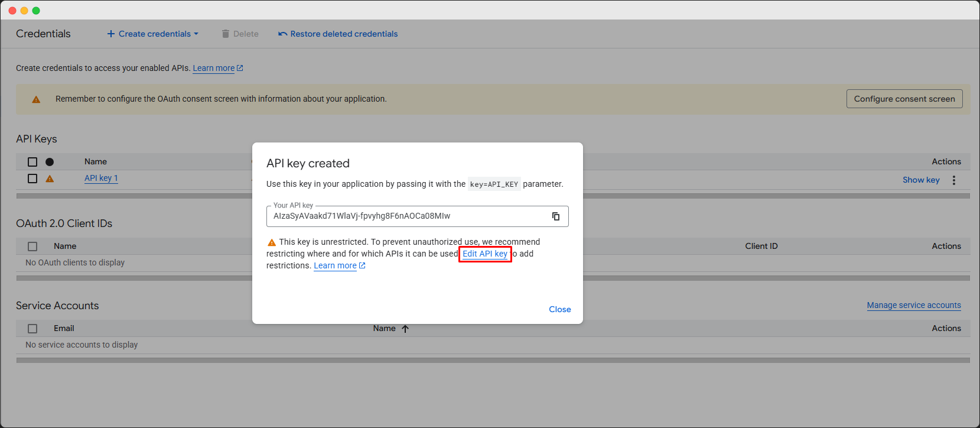Screen dimensions: 980x428
Task: Click the warning icon in the OAuth consent banner
Action: (36, 99)
